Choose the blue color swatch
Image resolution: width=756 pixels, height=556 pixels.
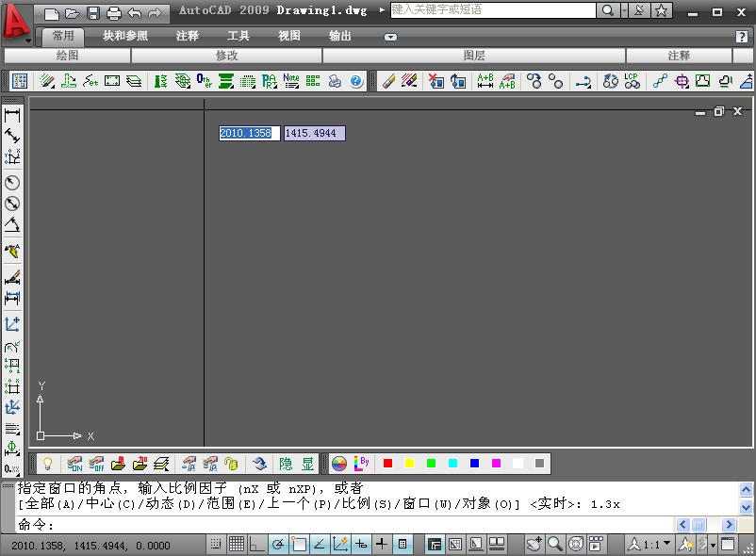[x=474, y=463]
